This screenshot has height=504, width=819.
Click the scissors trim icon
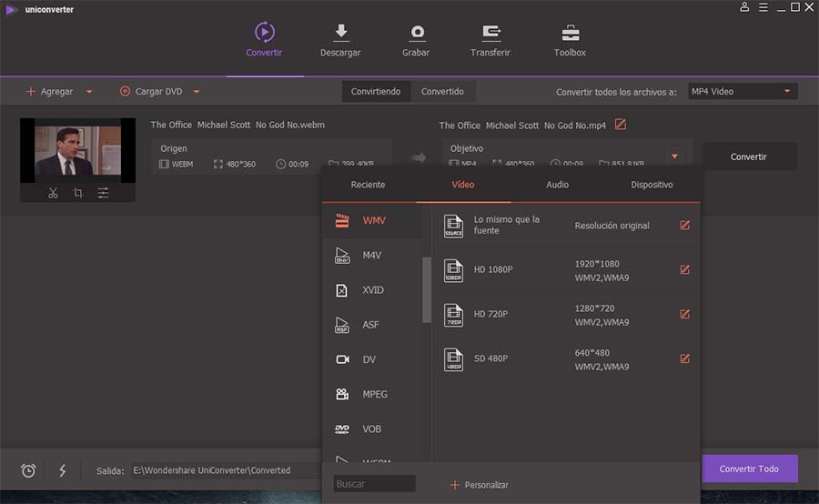click(53, 193)
